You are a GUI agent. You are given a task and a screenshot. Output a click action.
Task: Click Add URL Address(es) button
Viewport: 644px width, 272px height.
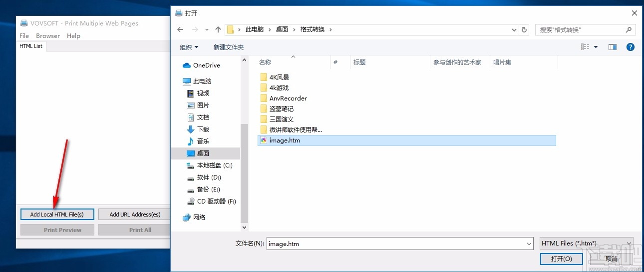point(135,214)
